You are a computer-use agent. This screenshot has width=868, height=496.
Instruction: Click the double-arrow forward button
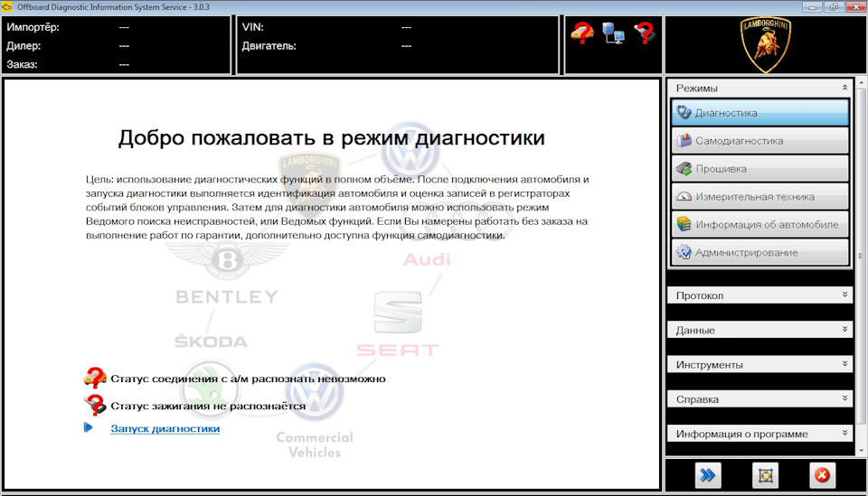tap(707, 475)
